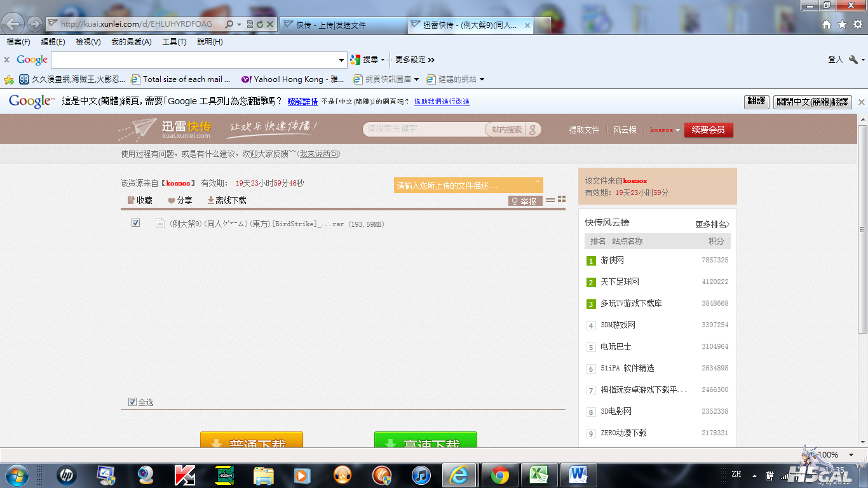Click the rar file document icon
The height and width of the screenshot is (488, 868).
click(x=160, y=224)
